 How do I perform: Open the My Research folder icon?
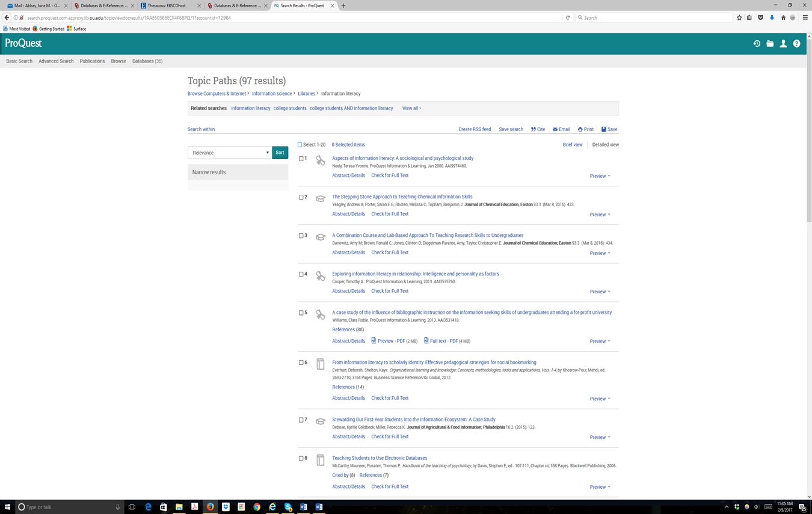point(770,44)
